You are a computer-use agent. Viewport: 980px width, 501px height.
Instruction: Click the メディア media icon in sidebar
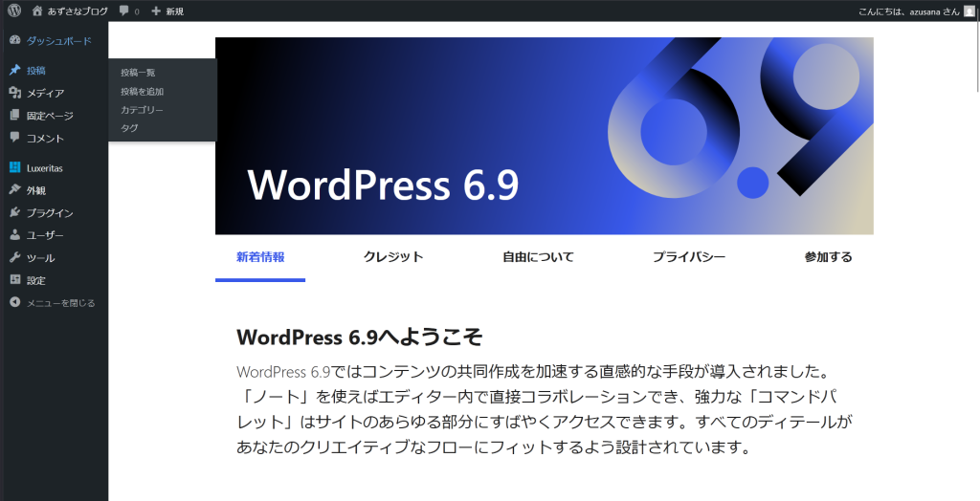[14, 93]
